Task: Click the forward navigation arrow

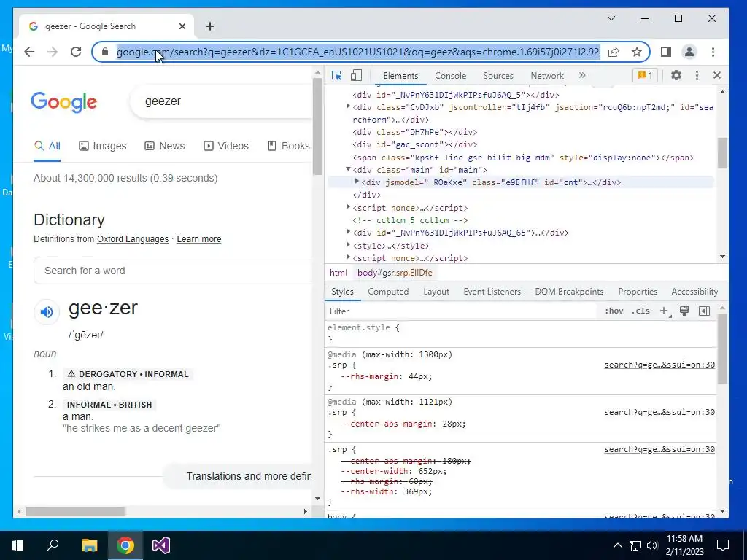Action: pyautogui.click(x=53, y=52)
